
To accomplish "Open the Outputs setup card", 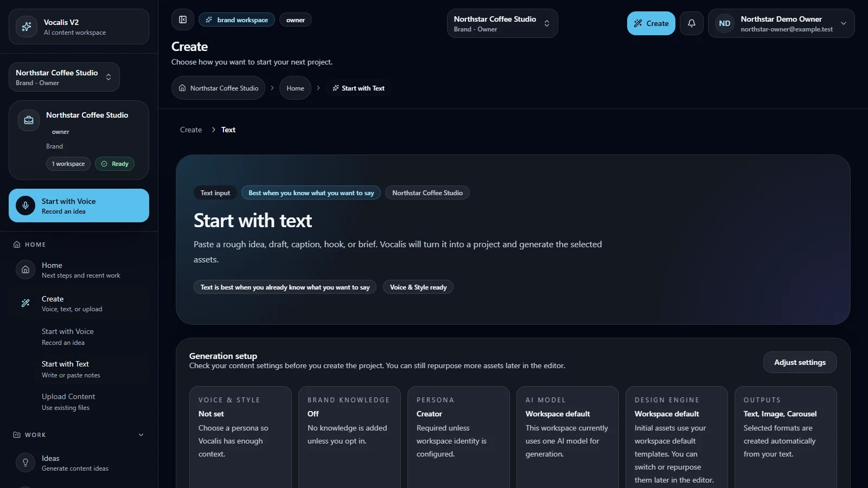I will click(786, 437).
